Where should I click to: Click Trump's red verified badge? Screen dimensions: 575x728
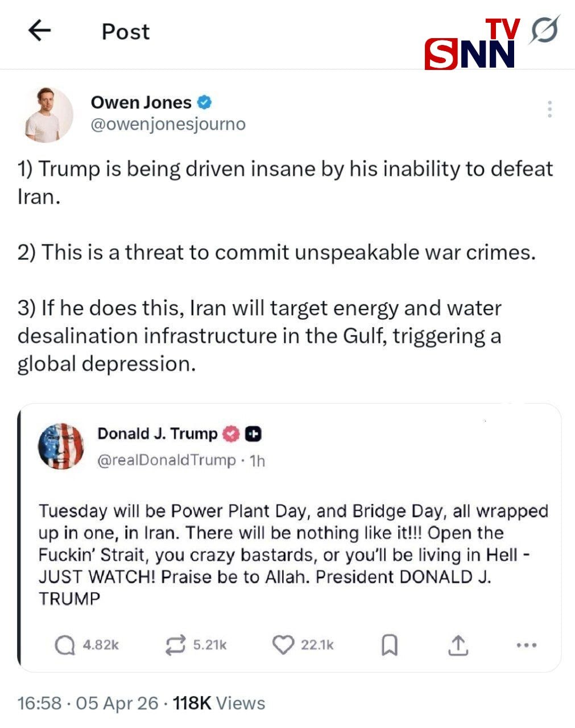pos(231,434)
